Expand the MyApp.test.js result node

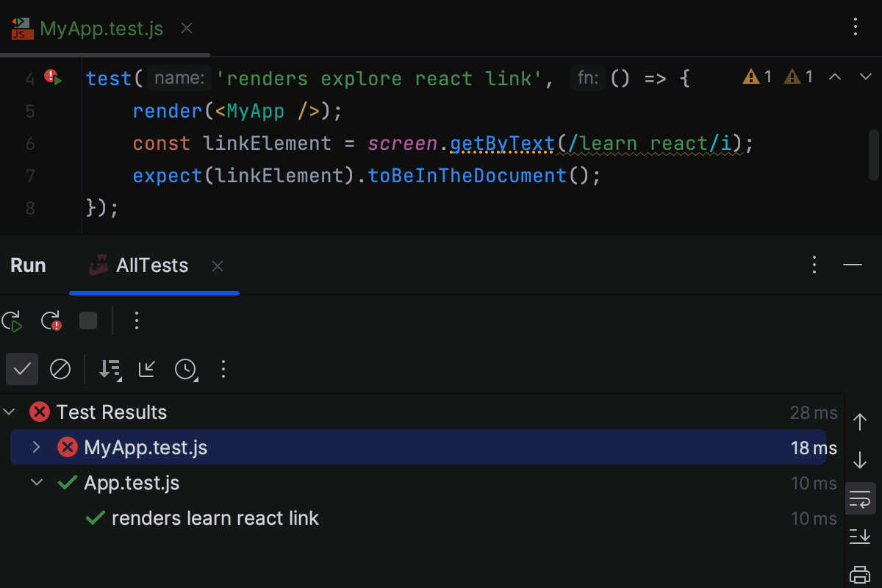point(37,447)
